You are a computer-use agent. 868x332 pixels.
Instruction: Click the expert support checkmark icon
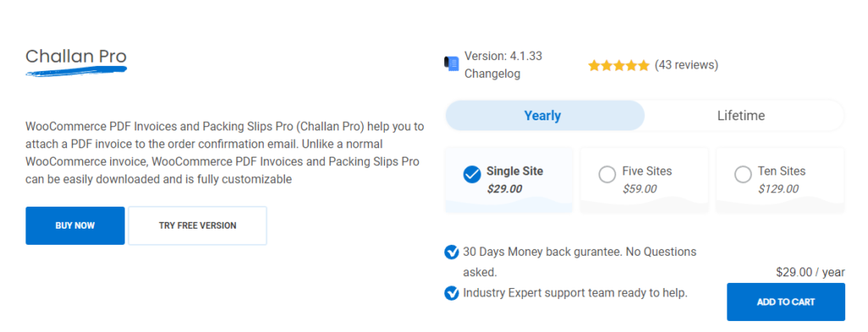(x=451, y=293)
